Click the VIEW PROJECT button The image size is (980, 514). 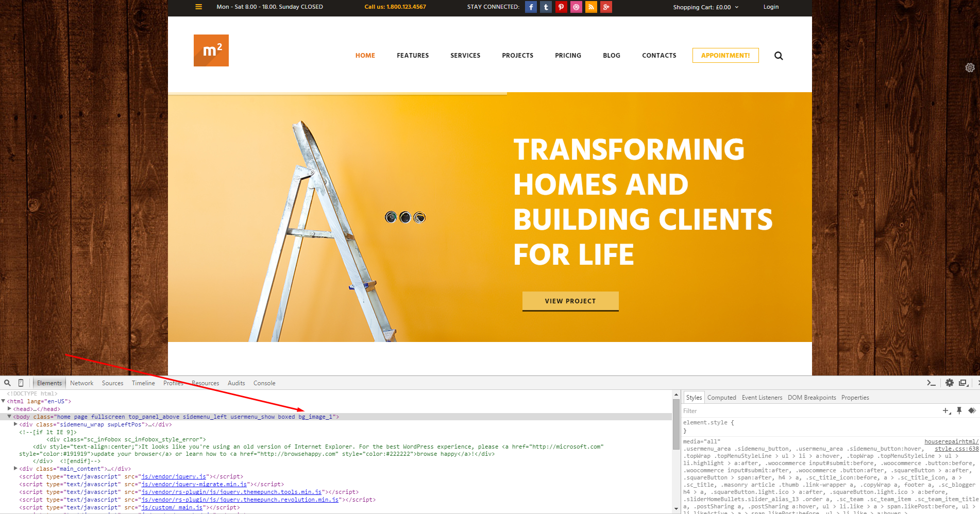coord(570,301)
